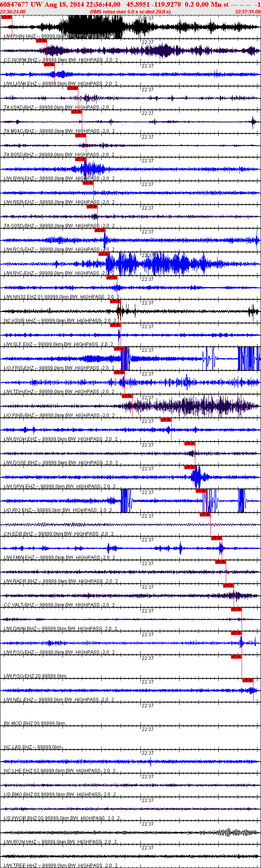Click the UW.SVOH EHZ station label
261x868 pixels.
(x=60, y=439)
